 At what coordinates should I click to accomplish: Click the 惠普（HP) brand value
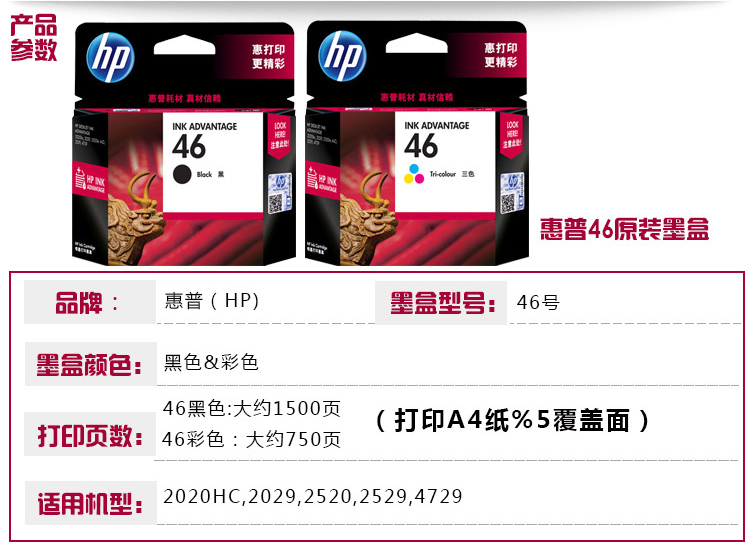point(212,301)
